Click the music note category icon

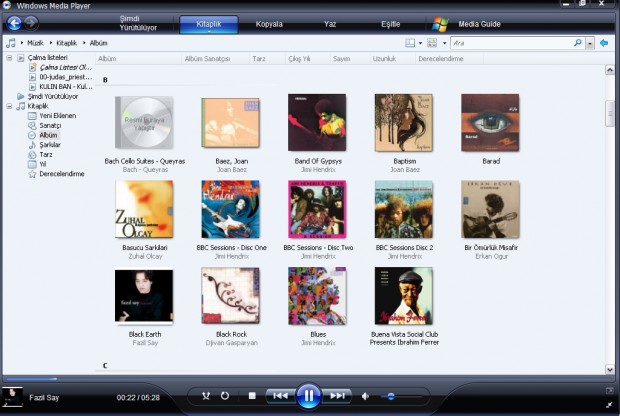[x=11, y=43]
